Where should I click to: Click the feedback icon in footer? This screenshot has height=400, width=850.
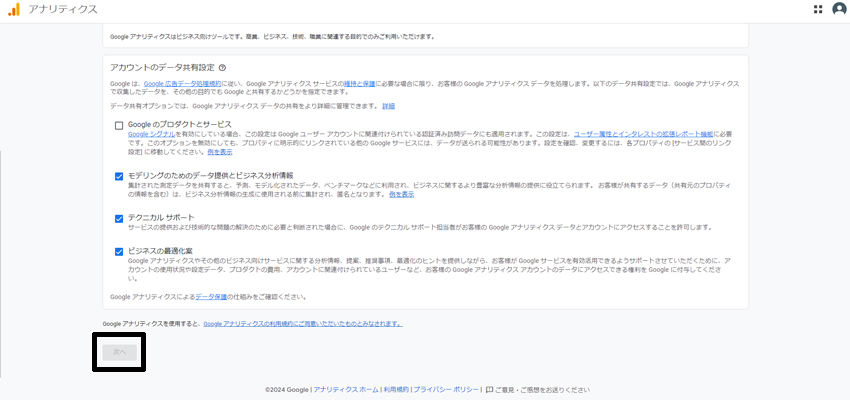tap(489, 389)
